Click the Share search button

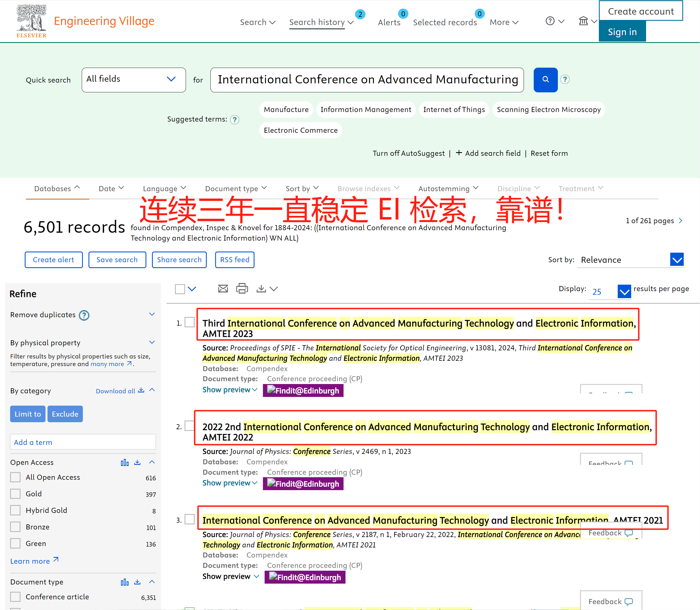tap(179, 260)
